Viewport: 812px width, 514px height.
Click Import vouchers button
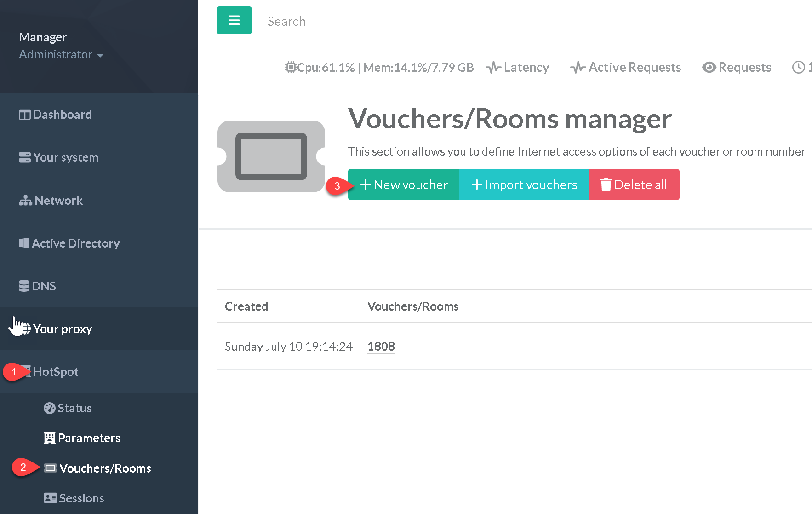524,185
